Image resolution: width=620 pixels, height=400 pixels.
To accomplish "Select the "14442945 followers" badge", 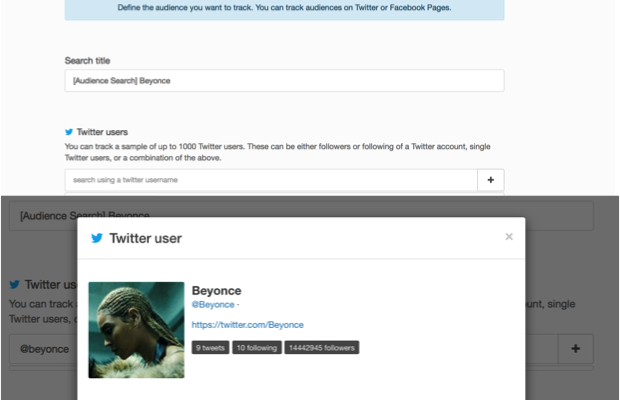I will coord(321,348).
